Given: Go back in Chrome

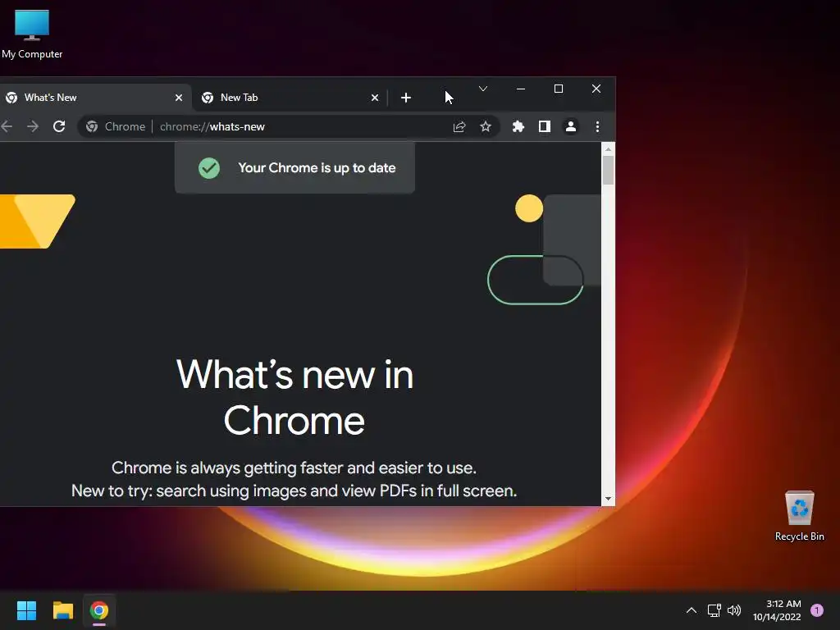Looking at the screenshot, I should (7, 126).
